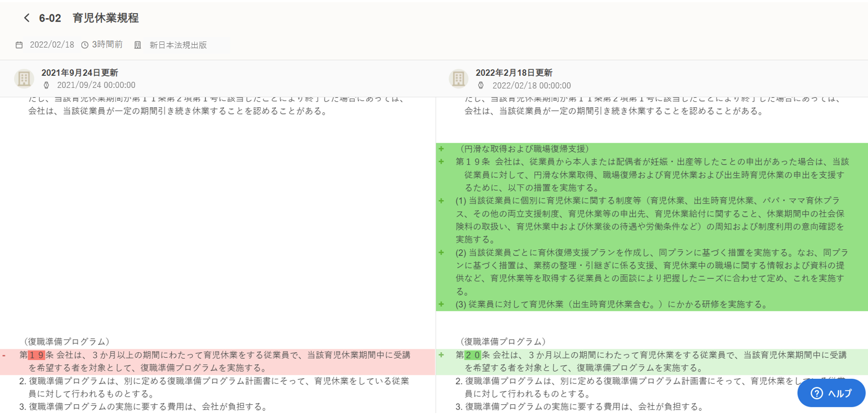Image resolution: width=868 pixels, height=418 pixels.
Task: Click the 2022年2月18日更新 version heading
Action: pyautogui.click(x=514, y=73)
